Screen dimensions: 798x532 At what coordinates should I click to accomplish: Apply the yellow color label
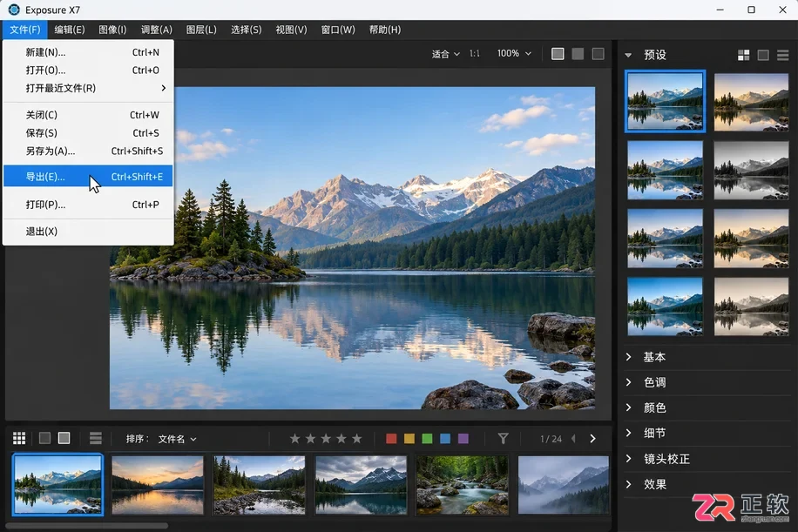pyautogui.click(x=409, y=439)
